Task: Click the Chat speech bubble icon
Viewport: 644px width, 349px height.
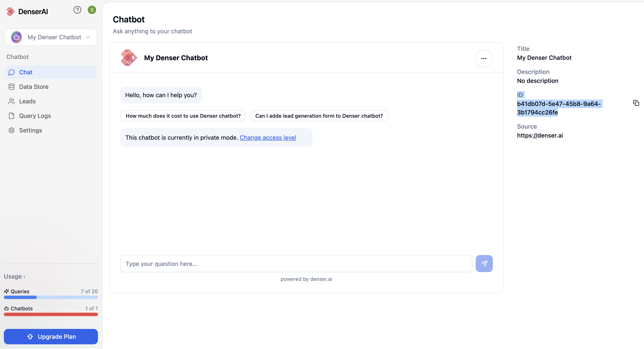Action: (12, 72)
